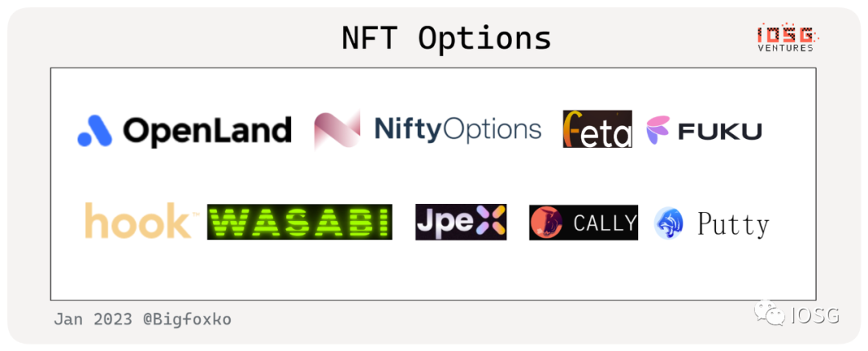Viewport: 868px width, 351px height.
Task: Click the FUKU wordmark text
Action: [720, 131]
